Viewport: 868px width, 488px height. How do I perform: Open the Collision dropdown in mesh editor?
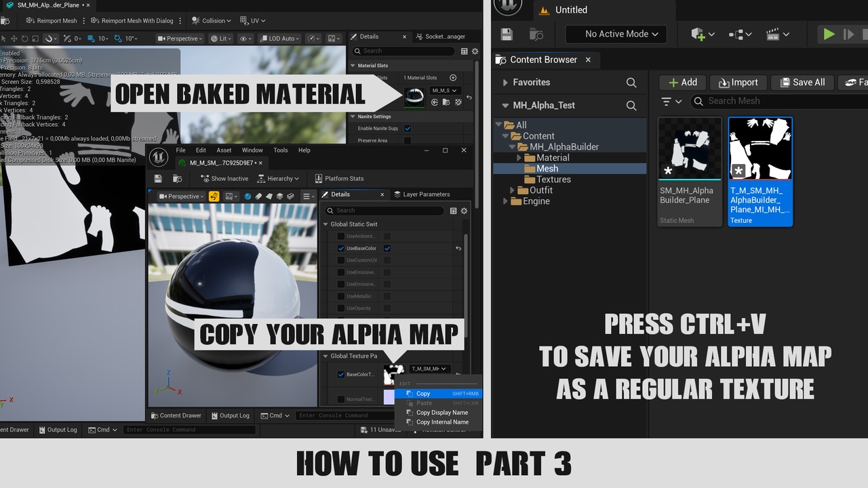pyautogui.click(x=211, y=20)
